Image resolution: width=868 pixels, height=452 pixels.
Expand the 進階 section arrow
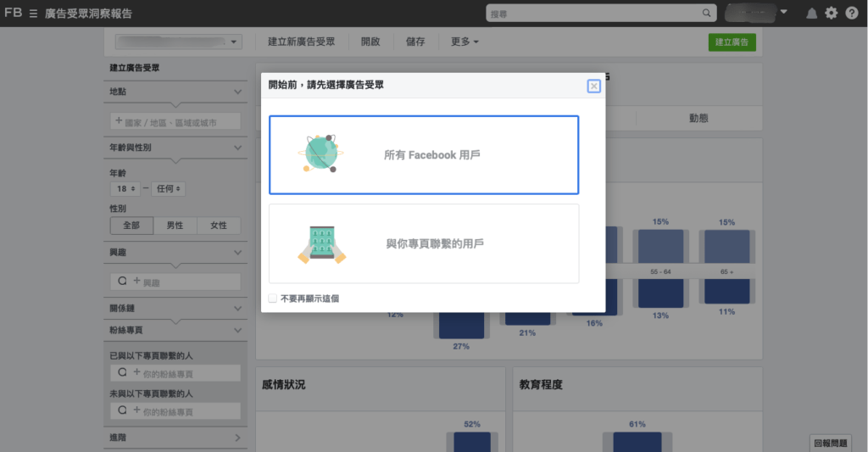click(x=237, y=438)
